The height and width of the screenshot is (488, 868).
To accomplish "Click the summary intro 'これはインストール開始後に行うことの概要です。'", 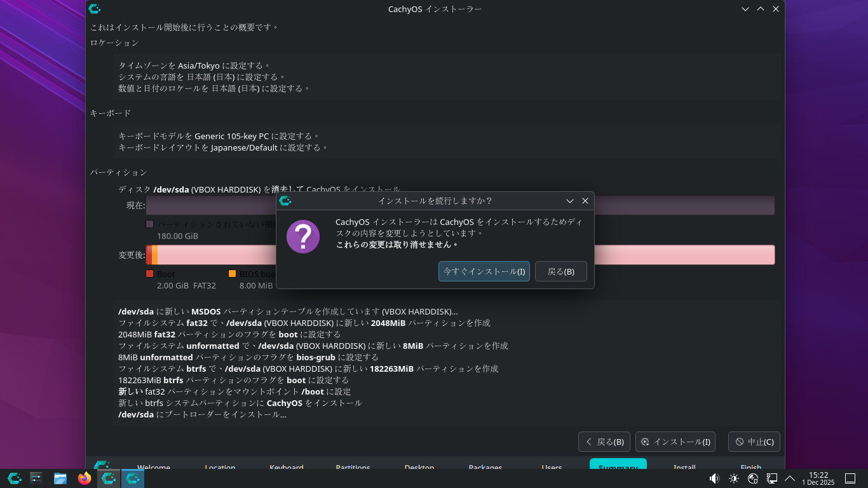I will [x=184, y=27].
